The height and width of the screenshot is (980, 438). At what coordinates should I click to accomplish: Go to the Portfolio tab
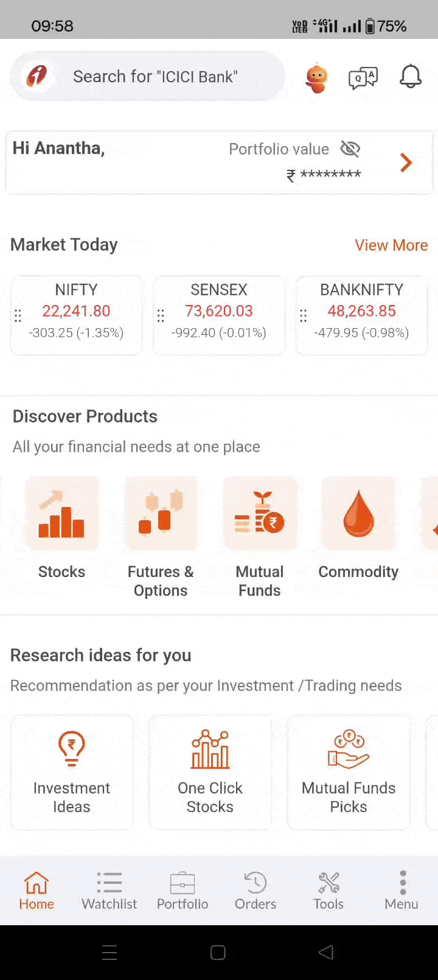click(182, 891)
